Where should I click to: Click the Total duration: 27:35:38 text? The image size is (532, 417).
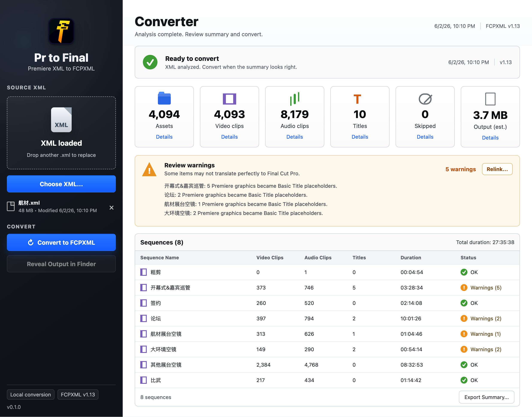485,242
